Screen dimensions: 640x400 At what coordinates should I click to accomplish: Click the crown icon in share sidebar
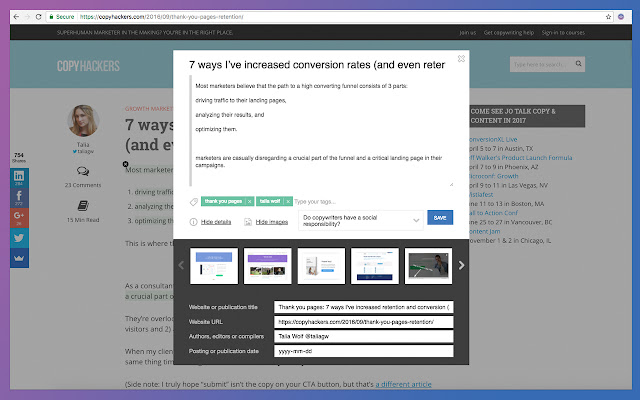coord(19,258)
